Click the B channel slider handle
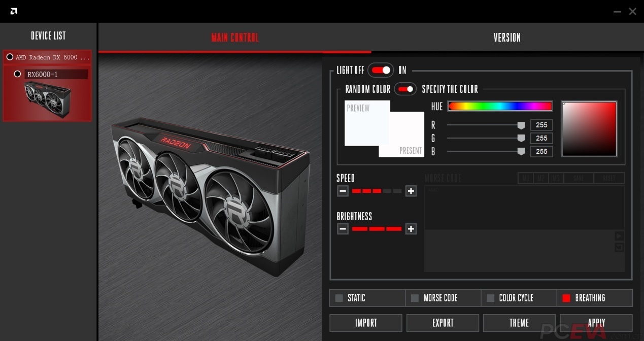This screenshot has width=644, height=341. (x=521, y=151)
